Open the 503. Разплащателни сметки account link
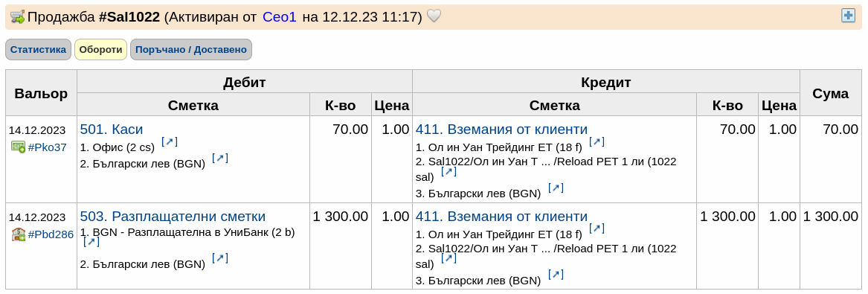The height and width of the screenshot is (294, 868). tap(173, 217)
